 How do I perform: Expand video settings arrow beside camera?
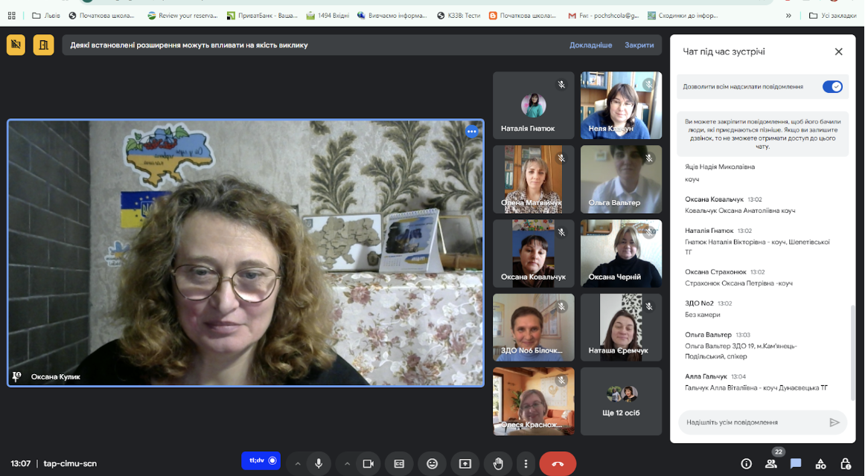[347, 463]
